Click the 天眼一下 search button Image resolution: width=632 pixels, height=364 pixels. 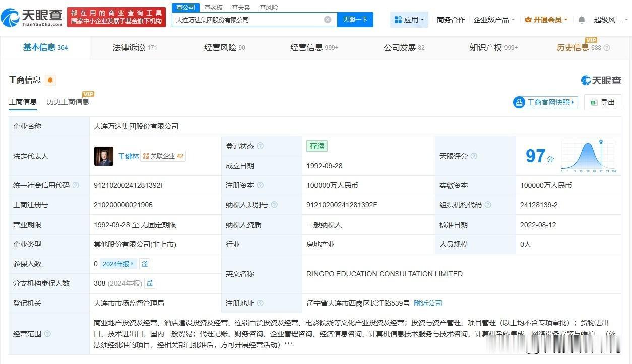[355, 20]
